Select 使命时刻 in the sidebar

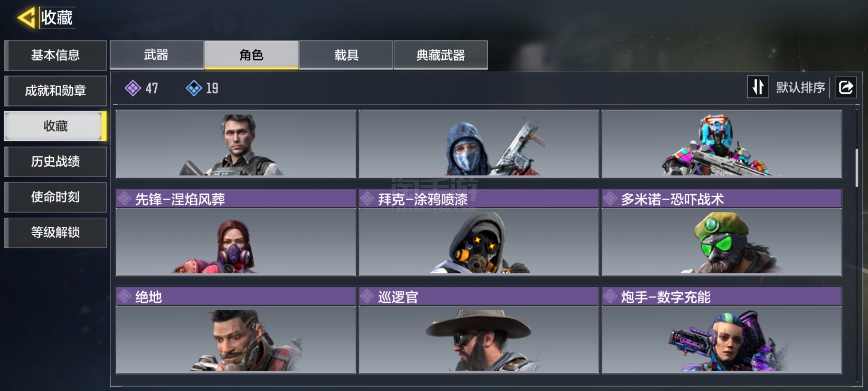[x=56, y=197]
